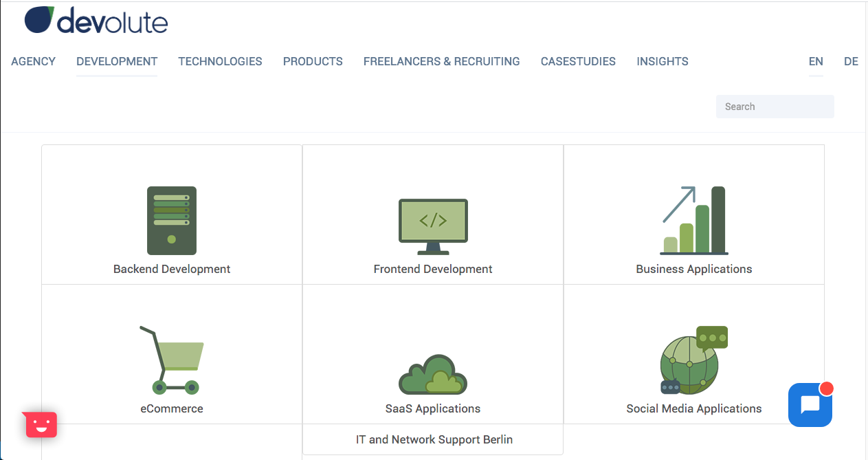Select the Social Media Applications globe icon
Viewport: 868px width, 460px height.
[694, 360]
